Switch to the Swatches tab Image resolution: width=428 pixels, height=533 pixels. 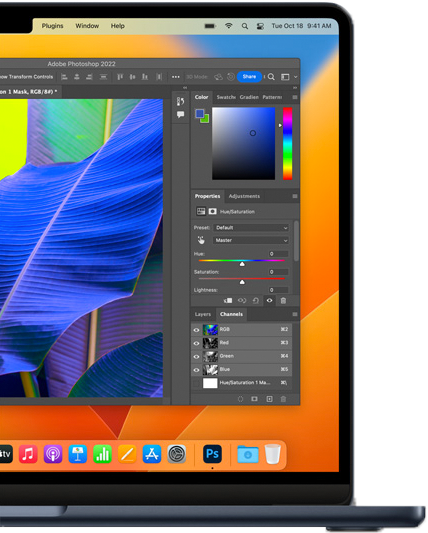(226, 97)
